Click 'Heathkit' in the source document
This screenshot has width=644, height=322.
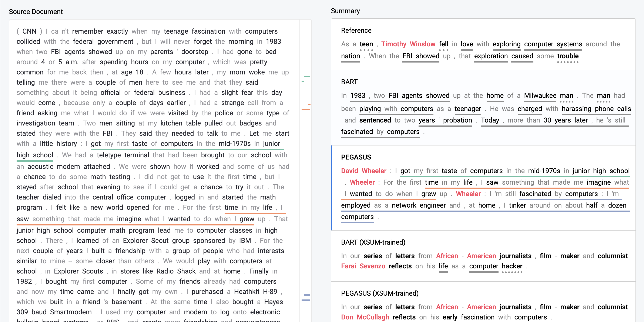(246, 292)
